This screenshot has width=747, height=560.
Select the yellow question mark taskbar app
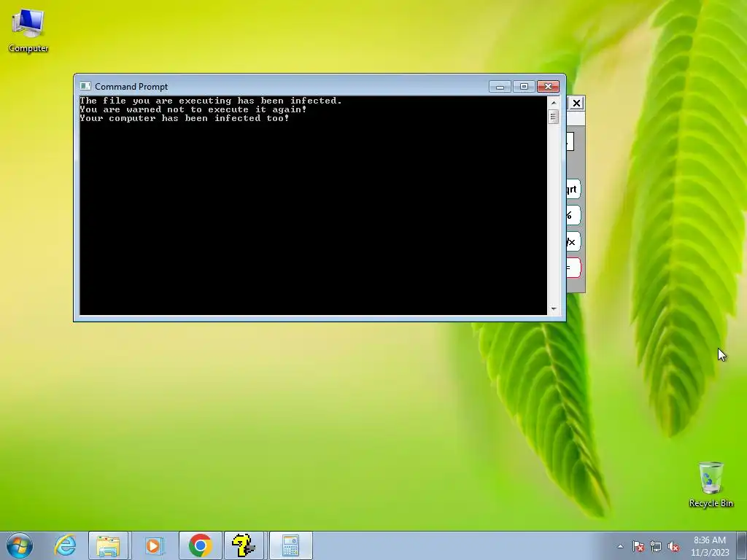coord(244,545)
